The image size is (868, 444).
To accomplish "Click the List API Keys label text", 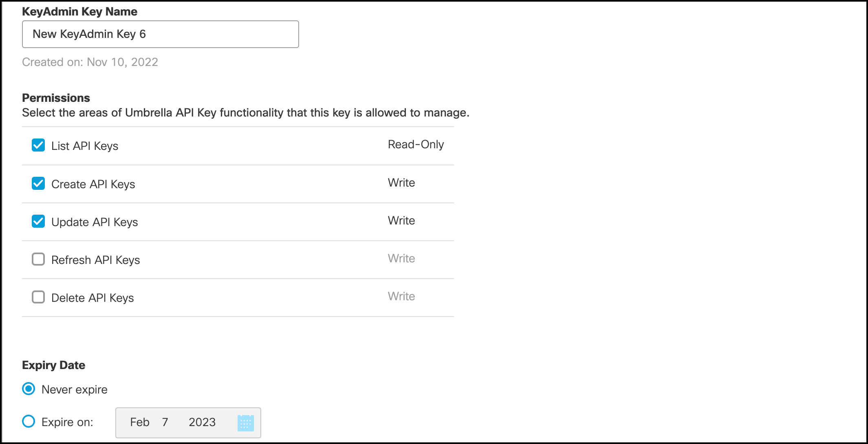I will pyautogui.click(x=84, y=145).
